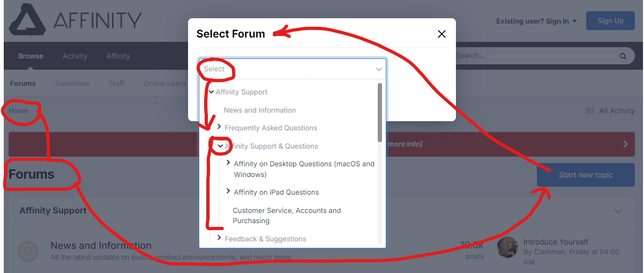Viewport: 644px width, 273px height.
Task: Click Start new topic button
Action: coord(586,175)
